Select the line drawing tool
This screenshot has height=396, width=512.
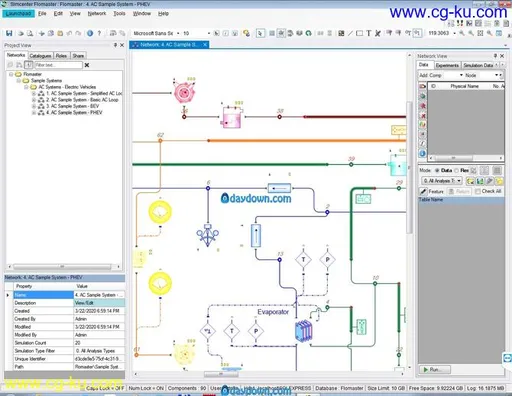350,33
